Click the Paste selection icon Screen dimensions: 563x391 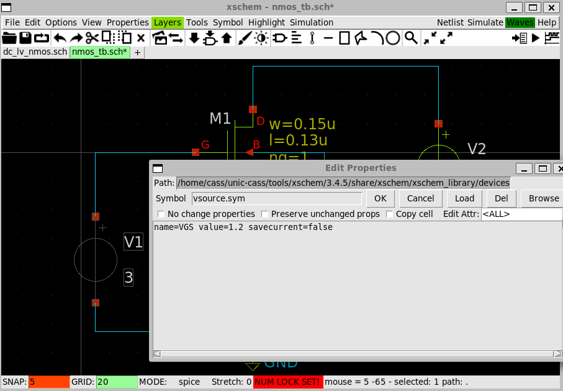pos(125,38)
